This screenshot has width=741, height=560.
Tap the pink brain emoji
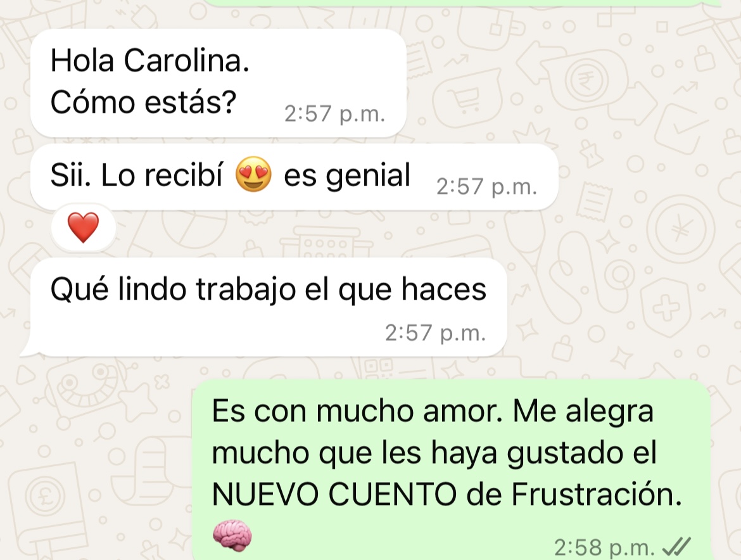pyautogui.click(x=232, y=535)
